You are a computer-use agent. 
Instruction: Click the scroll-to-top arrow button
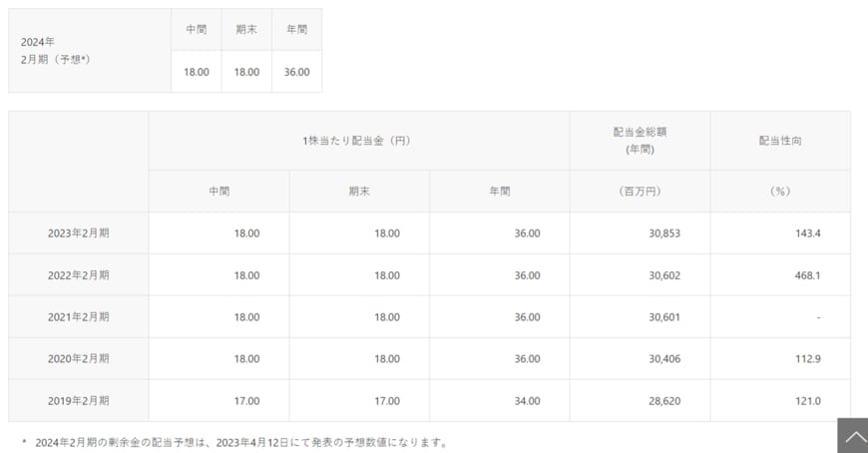click(x=852, y=436)
